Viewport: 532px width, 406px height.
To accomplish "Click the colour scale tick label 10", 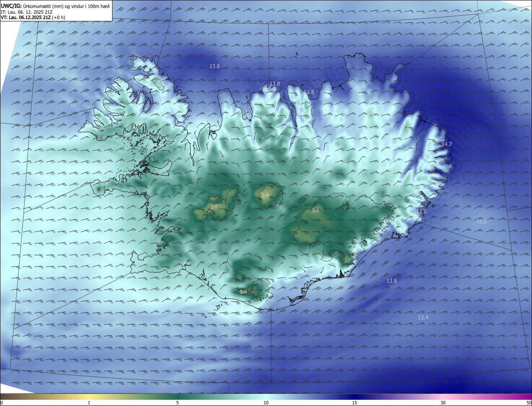I will [x=266, y=403].
